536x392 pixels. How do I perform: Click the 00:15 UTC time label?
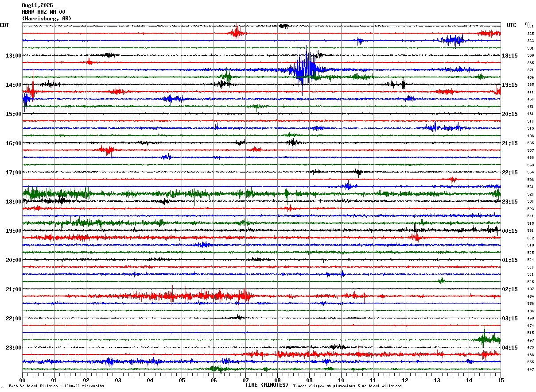(509, 231)
